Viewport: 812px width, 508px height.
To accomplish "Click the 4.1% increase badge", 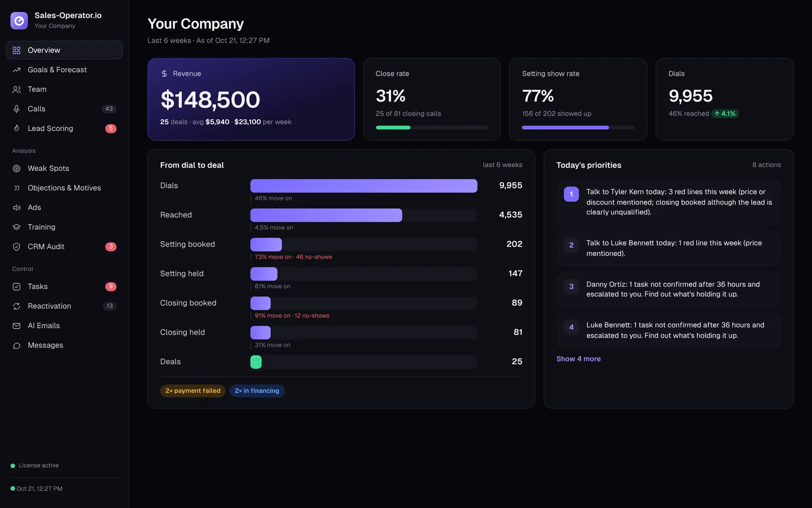I will point(725,114).
